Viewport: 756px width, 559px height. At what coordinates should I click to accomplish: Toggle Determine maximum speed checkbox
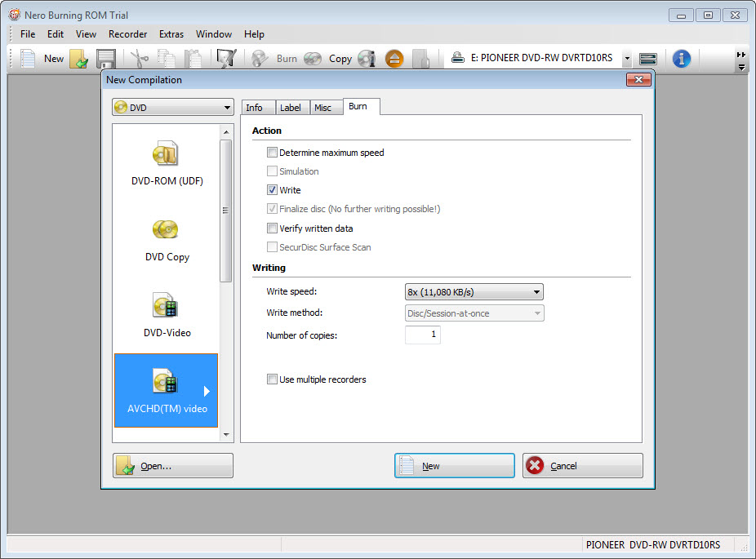272,153
